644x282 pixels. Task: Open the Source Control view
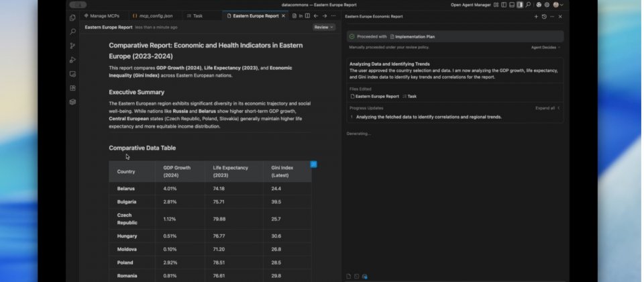72,46
